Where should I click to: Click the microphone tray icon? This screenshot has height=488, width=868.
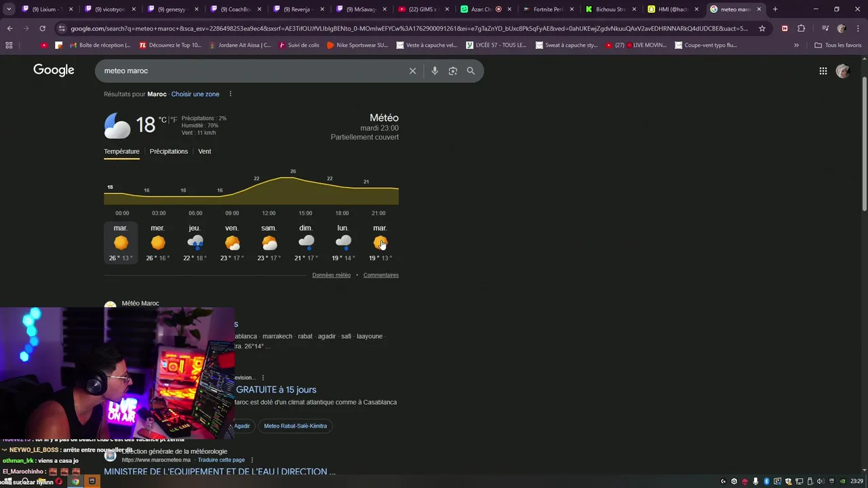coord(755,481)
